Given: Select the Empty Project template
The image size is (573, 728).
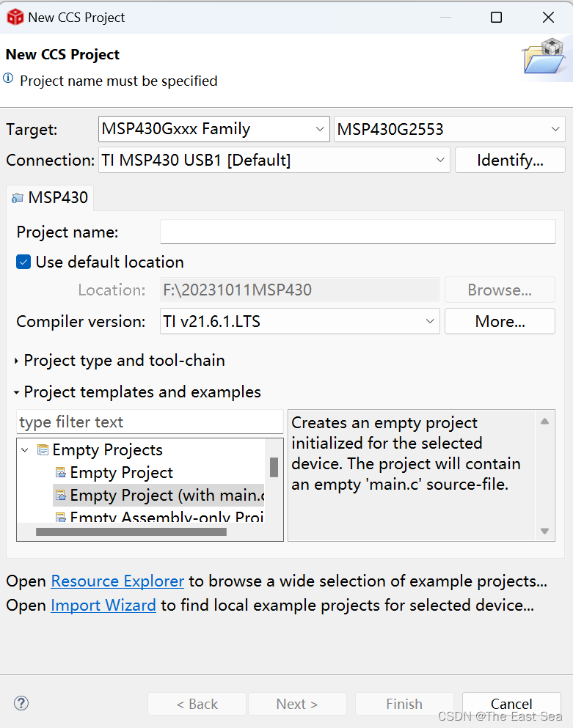Looking at the screenshot, I should (x=120, y=472).
